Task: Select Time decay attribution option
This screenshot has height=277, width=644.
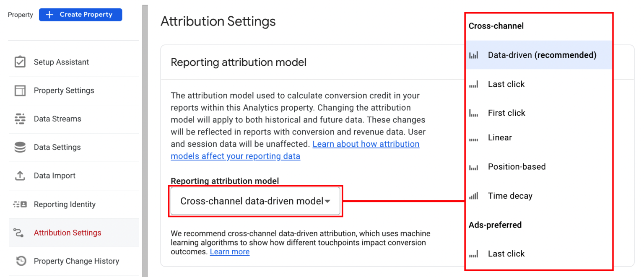Action: pos(509,195)
